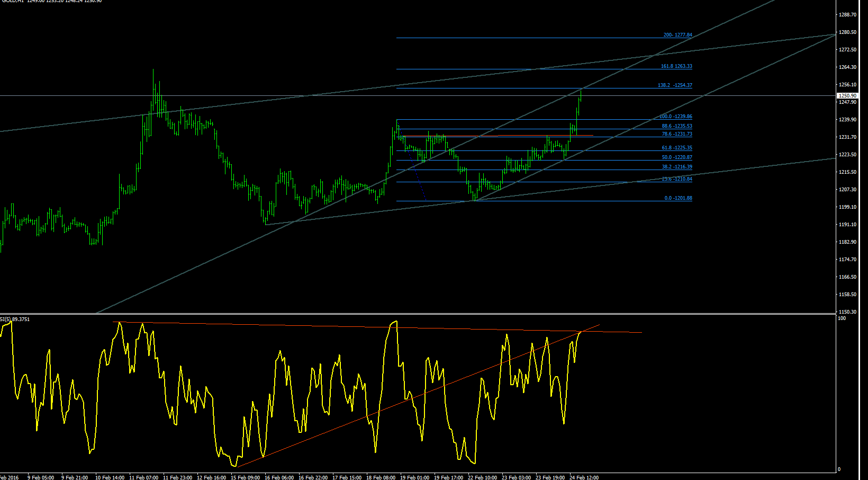The width and height of the screenshot is (868, 480).
Task: Click the '0.0 -1201.88' Fibonacci base label
Action: click(x=679, y=198)
